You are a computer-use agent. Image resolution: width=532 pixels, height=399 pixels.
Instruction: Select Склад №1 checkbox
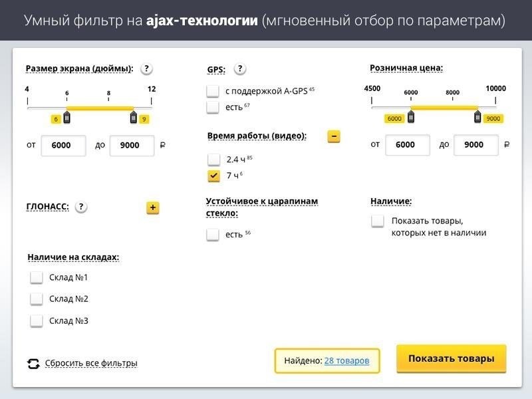(x=37, y=277)
